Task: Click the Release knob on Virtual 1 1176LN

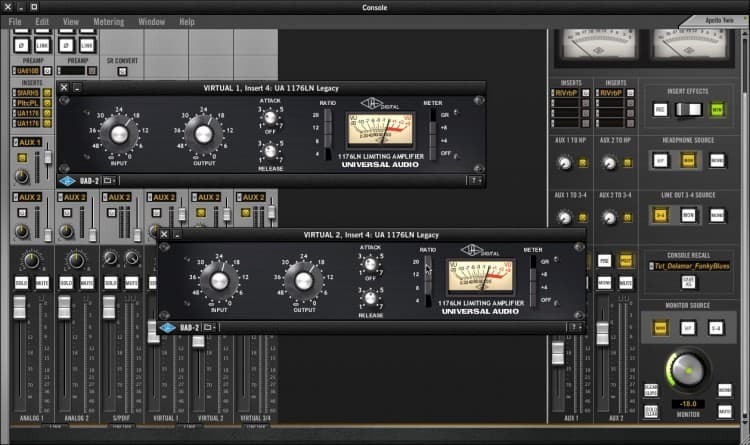Action: click(x=270, y=152)
